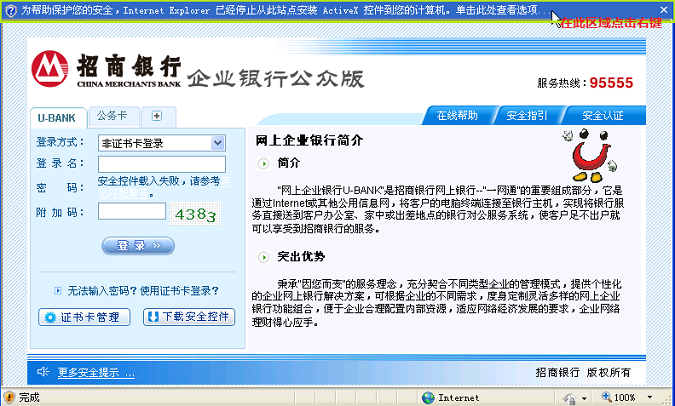Switch to the U-BANK tab

pyautogui.click(x=57, y=118)
